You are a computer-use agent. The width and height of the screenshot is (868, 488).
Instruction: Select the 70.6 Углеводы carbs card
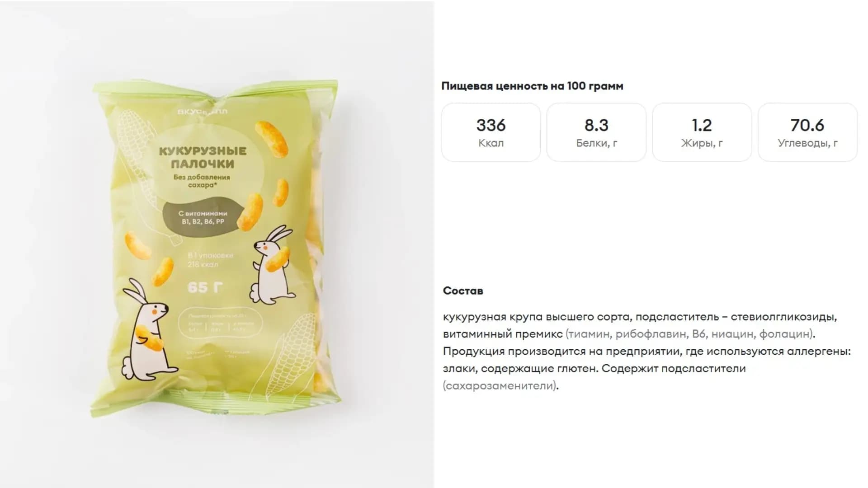tap(807, 132)
